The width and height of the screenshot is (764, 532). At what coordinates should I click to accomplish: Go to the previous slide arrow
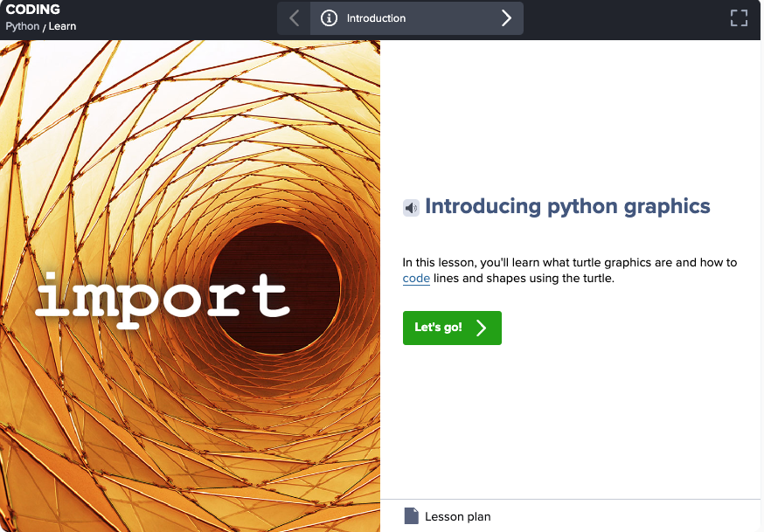click(294, 18)
